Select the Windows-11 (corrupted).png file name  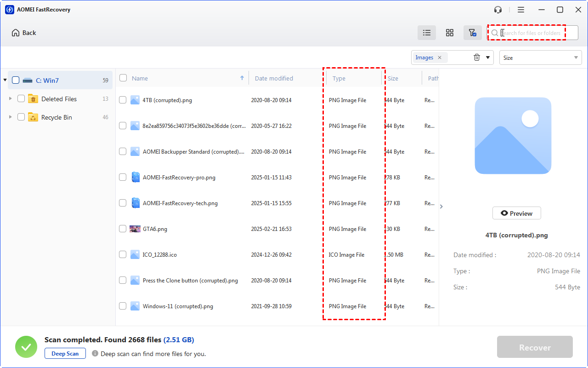tap(178, 306)
